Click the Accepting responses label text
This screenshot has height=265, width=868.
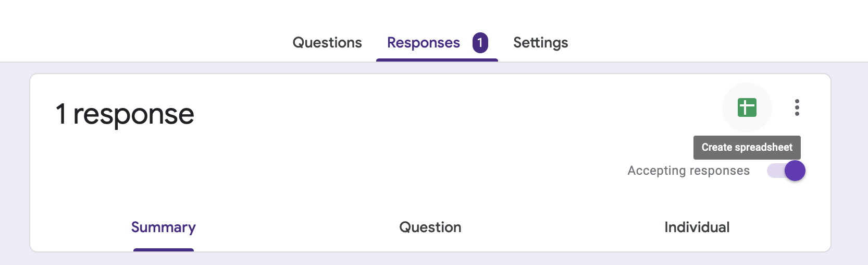pyautogui.click(x=688, y=171)
